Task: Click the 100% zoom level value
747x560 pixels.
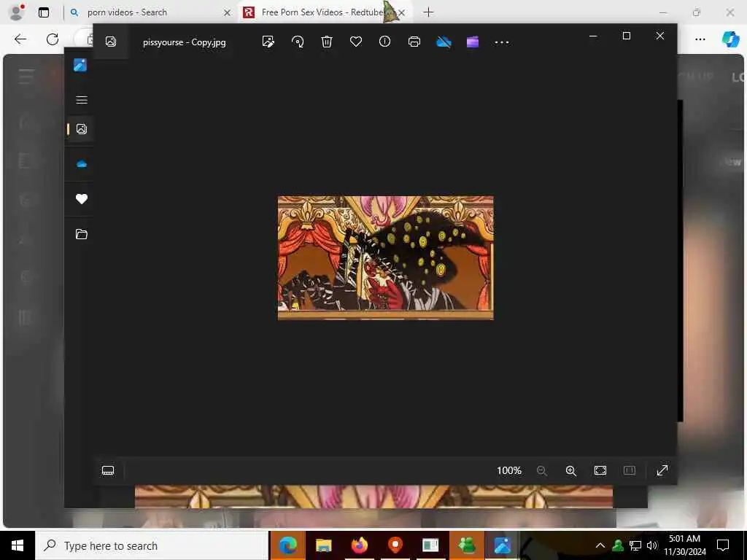Action: [509, 470]
